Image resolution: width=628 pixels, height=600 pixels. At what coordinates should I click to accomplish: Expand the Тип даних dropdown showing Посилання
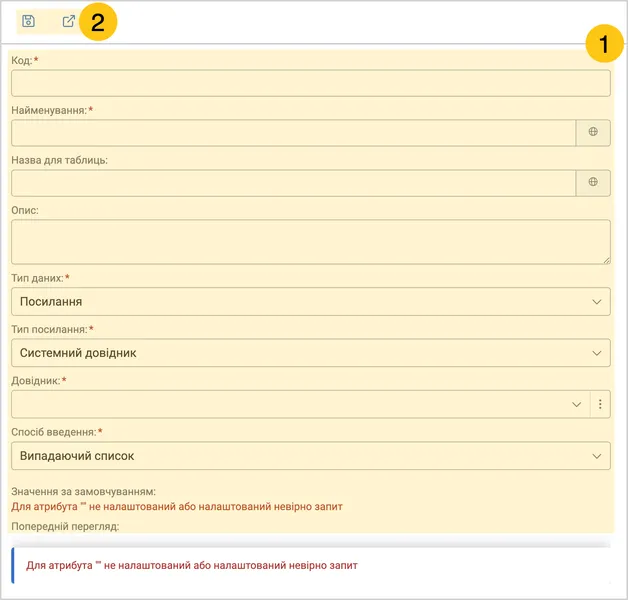point(311,301)
